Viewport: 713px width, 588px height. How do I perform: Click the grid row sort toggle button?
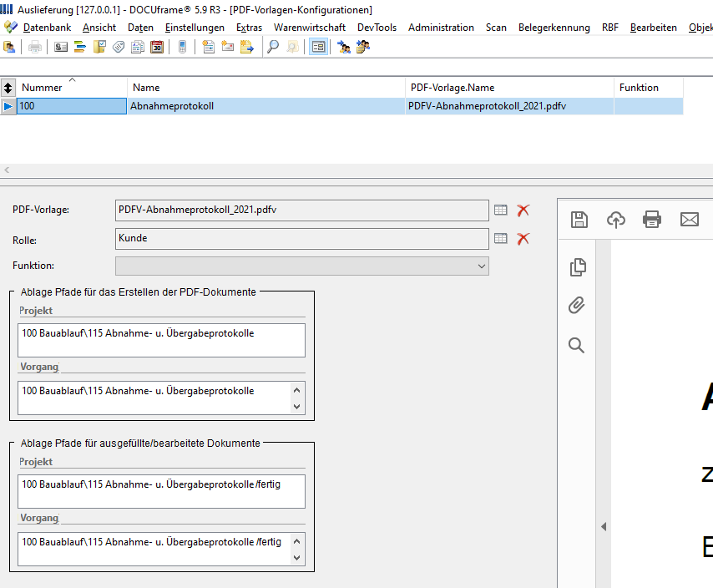[x=8, y=88]
